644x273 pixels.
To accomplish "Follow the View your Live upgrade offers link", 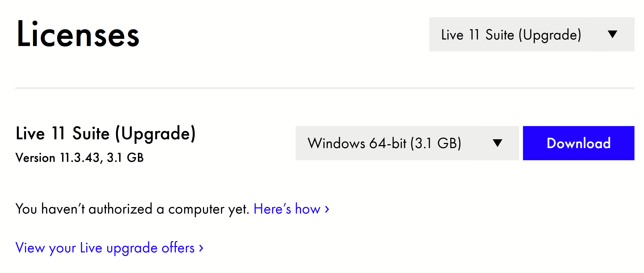I will (105, 248).
